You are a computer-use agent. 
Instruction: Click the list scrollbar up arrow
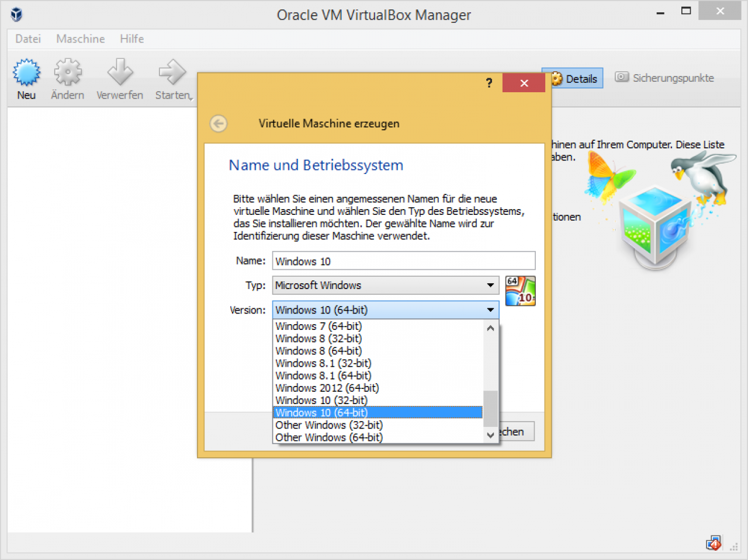(490, 328)
